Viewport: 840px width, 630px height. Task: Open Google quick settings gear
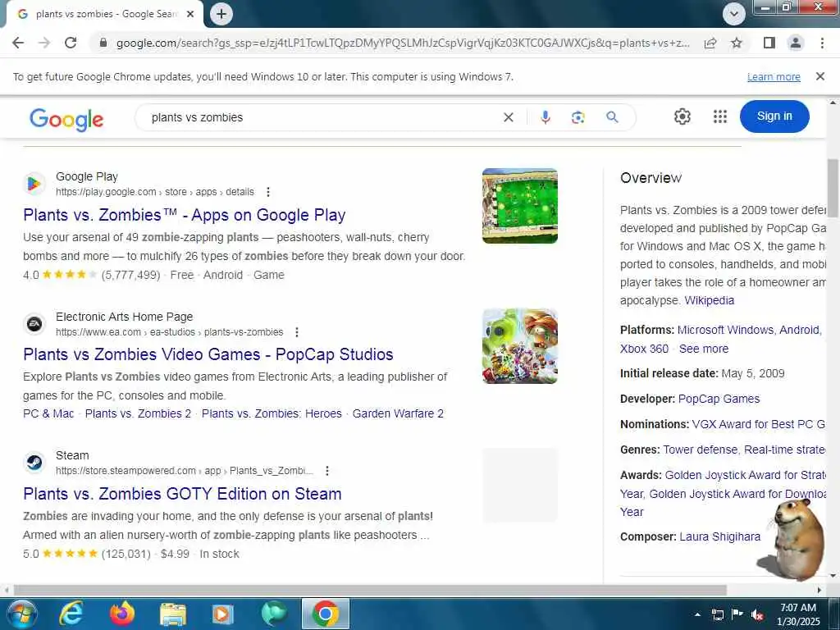click(x=682, y=116)
